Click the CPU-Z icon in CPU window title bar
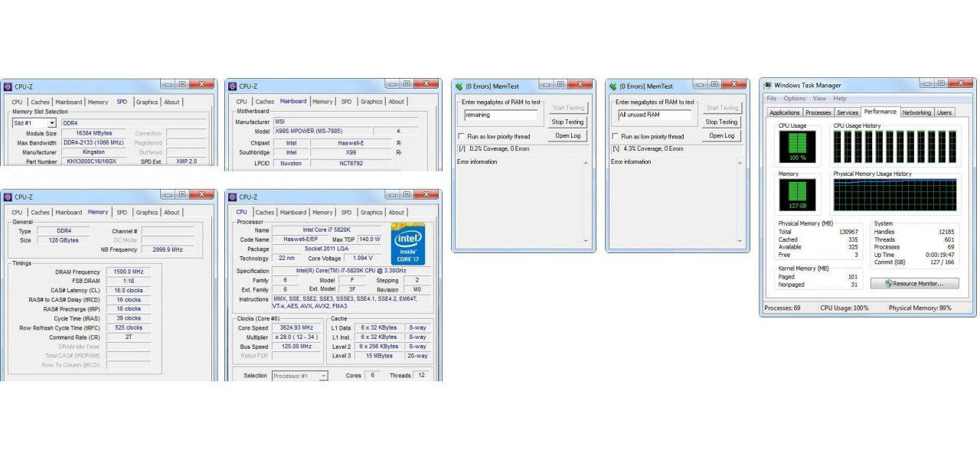Viewport: 980px width, 459px height. coord(232,197)
